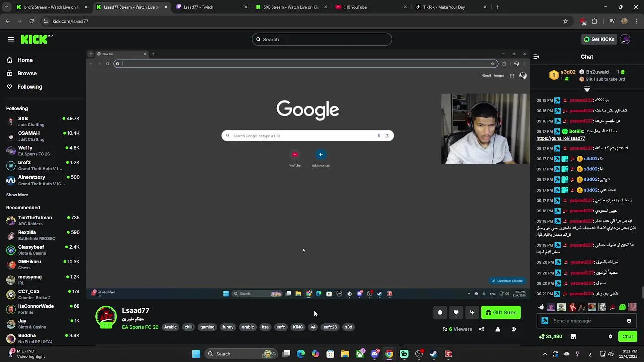The height and width of the screenshot is (362, 644).
Task: Click the report warning triangle icon
Action: click(498, 329)
